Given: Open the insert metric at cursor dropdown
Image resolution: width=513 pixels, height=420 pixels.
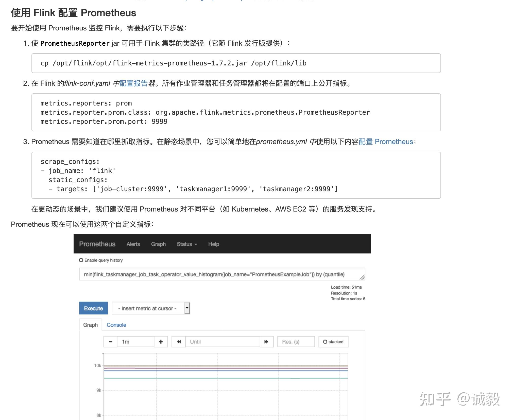Looking at the screenshot, I should coord(147,308).
